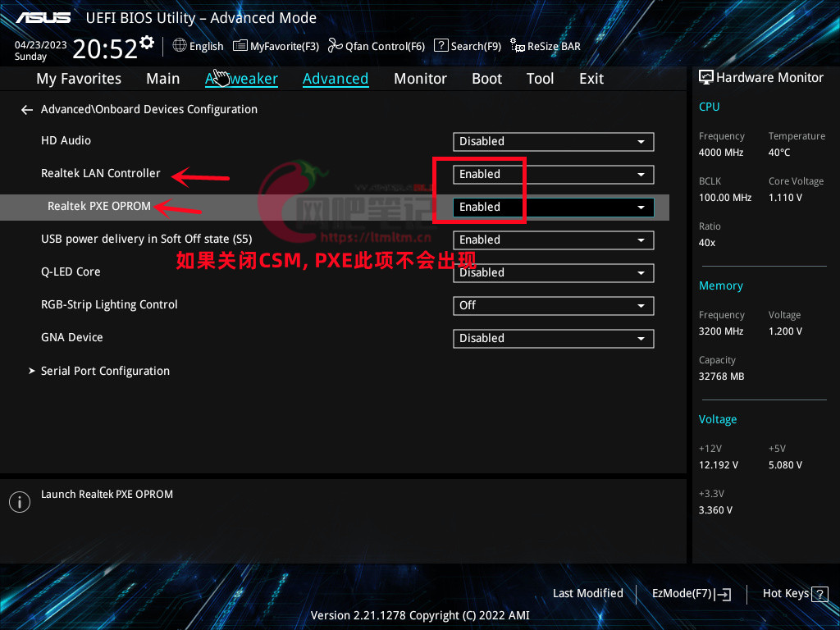Click the Advanced\Onboard Devices Configuration breadcrumb
This screenshot has height=630, width=840.
(149, 109)
